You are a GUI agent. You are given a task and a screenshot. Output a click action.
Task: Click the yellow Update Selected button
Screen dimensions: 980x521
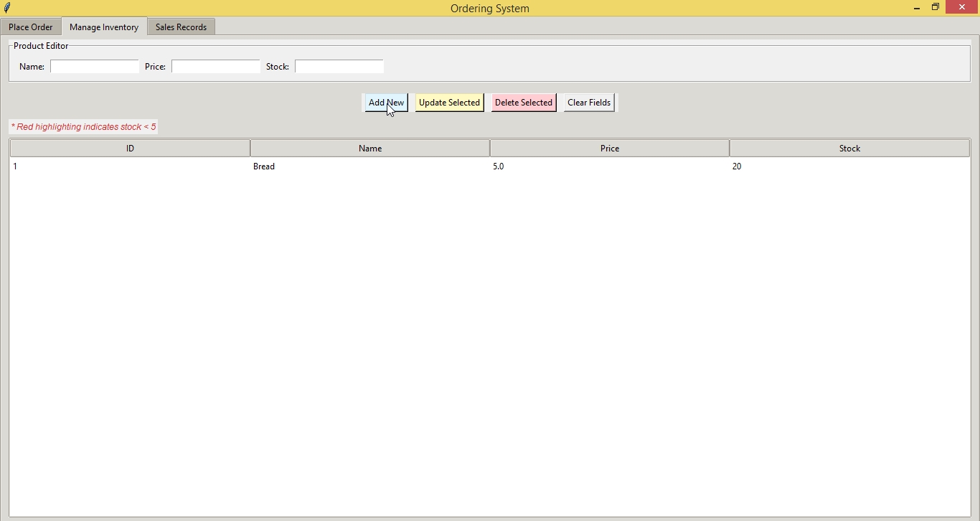click(449, 103)
